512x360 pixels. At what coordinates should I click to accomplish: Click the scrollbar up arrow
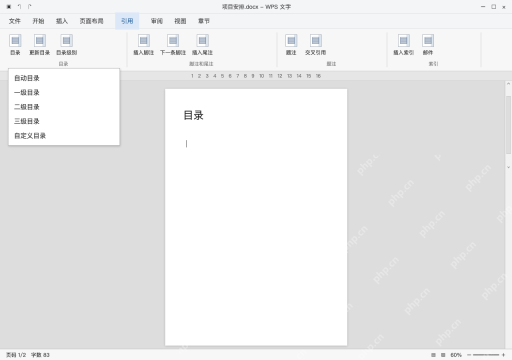[508, 84]
